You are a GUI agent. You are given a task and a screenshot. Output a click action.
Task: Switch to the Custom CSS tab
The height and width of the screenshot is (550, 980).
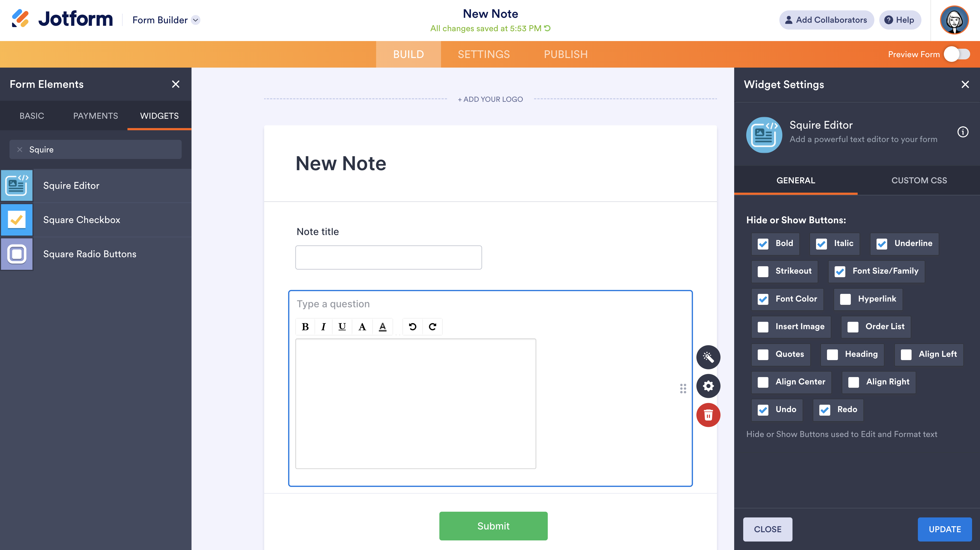(919, 180)
